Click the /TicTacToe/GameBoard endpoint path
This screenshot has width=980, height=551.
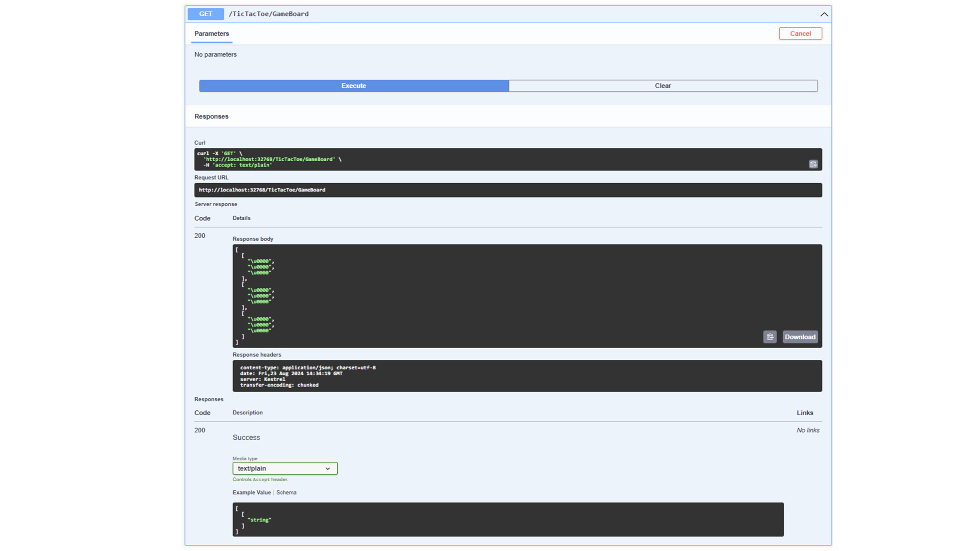[x=269, y=14]
